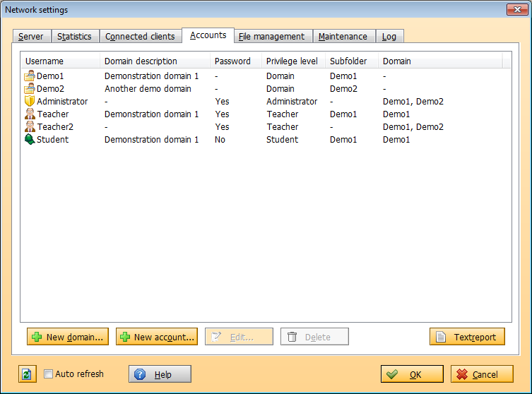Go to the Connected clients tab
This screenshot has height=394, width=532.
[x=140, y=37]
